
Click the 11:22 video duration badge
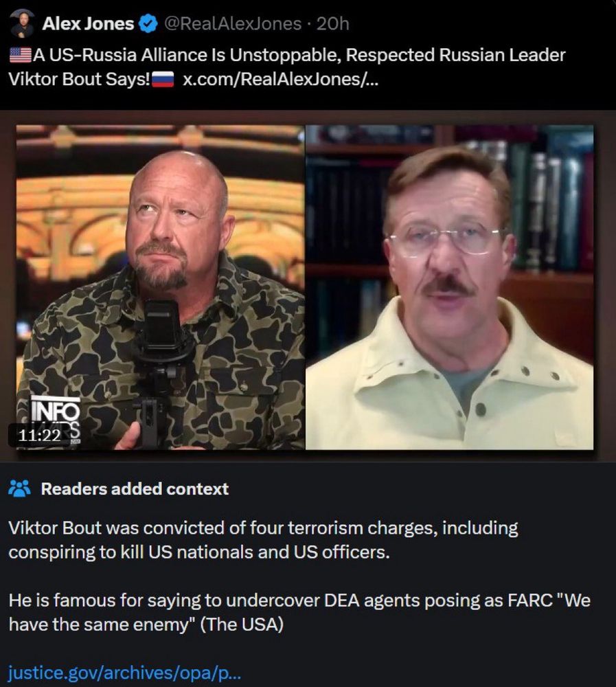(x=39, y=435)
